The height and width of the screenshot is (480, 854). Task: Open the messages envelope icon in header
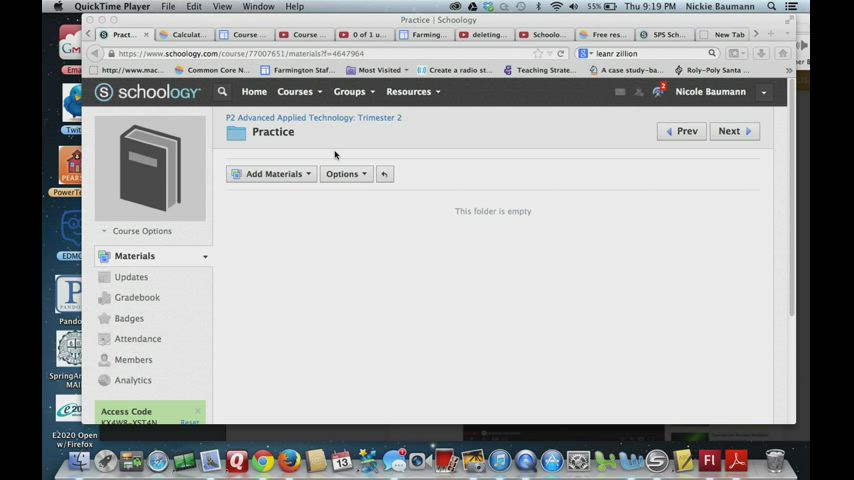[x=620, y=92]
